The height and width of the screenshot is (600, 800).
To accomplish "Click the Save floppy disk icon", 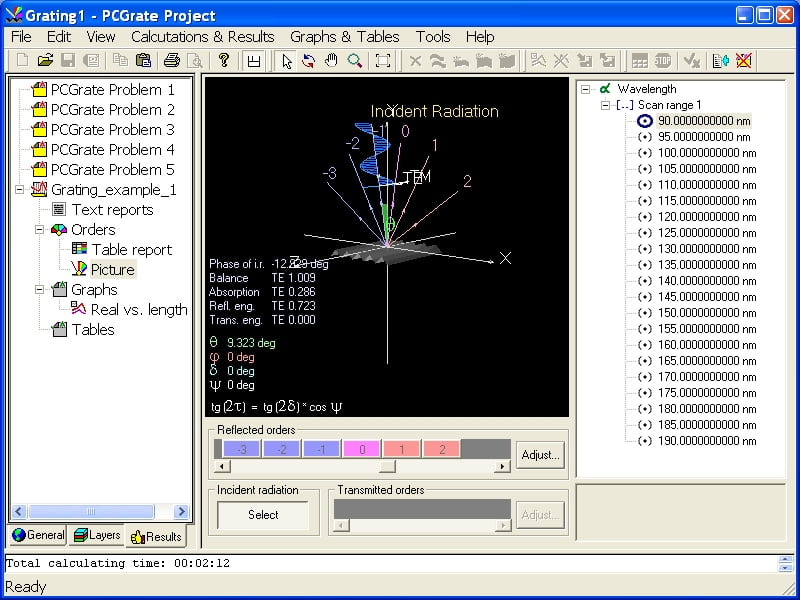I will (x=68, y=61).
